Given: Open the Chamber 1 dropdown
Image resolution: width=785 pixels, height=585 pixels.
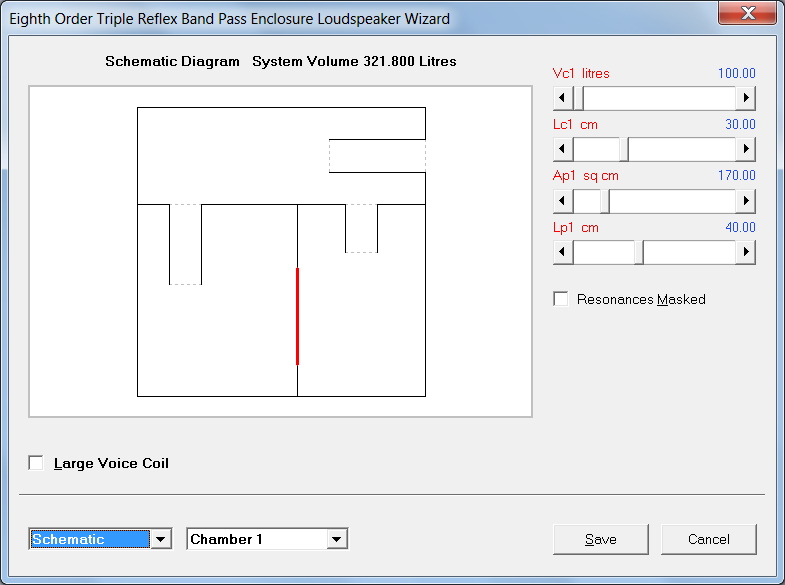Looking at the screenshot, I should pos(336,539).
